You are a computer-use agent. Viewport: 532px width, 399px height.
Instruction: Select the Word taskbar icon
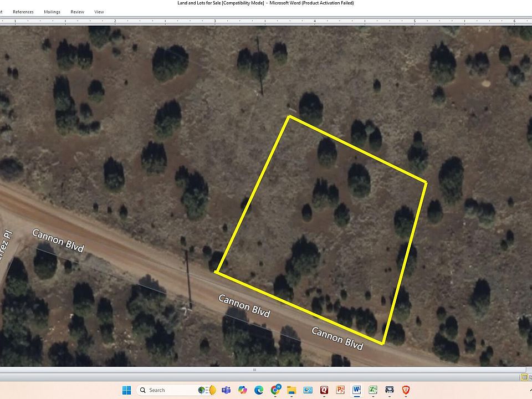[x=356, y=390]
